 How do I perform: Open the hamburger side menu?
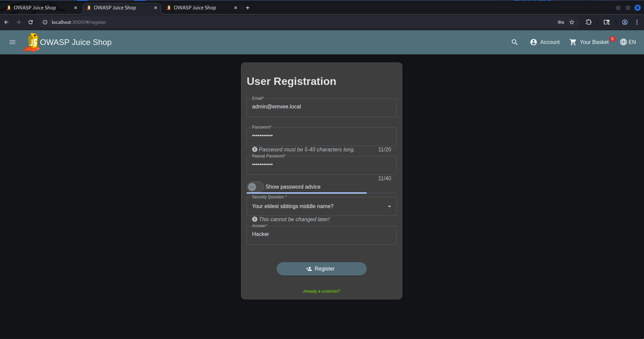[x=12, y=42]
